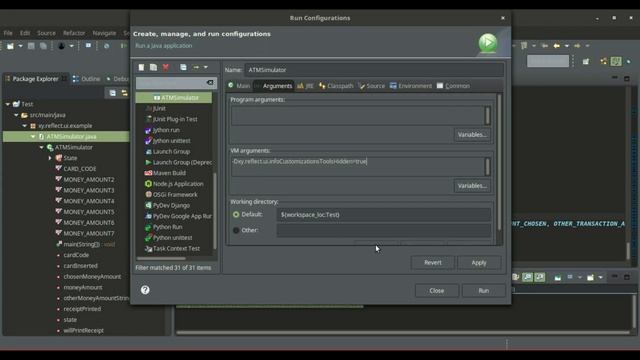Create a new launch configuration

tap(141, 67)
